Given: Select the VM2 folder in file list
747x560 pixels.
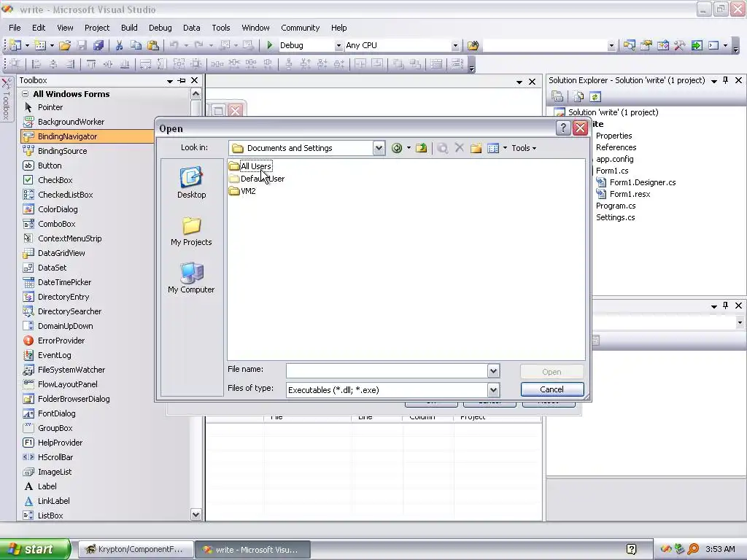Looking at the screenshot, I should (242, 191).
